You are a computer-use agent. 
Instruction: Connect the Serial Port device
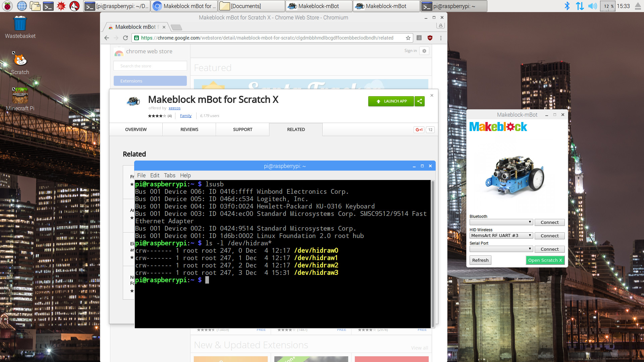click(549, 249)
